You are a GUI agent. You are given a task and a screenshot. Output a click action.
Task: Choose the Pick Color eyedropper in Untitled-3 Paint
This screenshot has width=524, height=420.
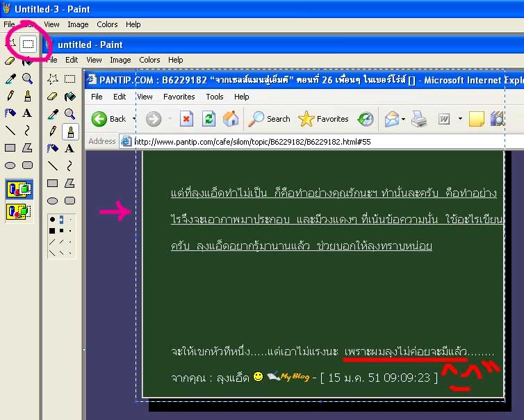10,79
